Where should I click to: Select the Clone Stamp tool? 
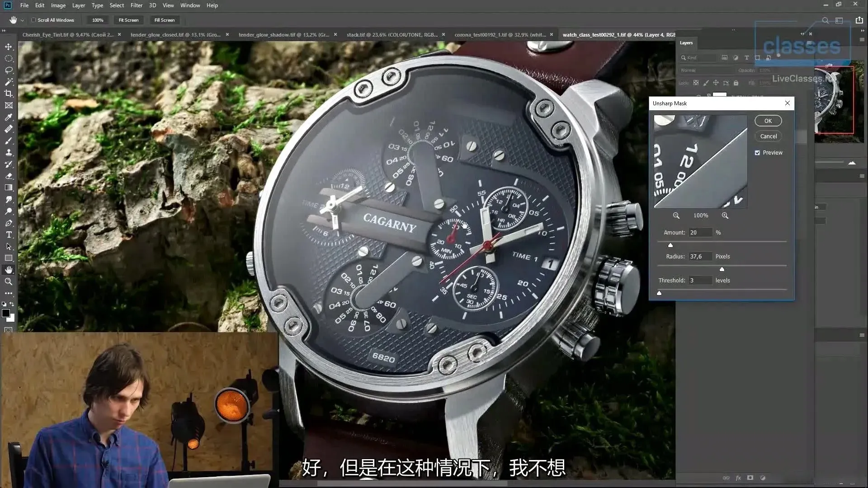[9, 152]
